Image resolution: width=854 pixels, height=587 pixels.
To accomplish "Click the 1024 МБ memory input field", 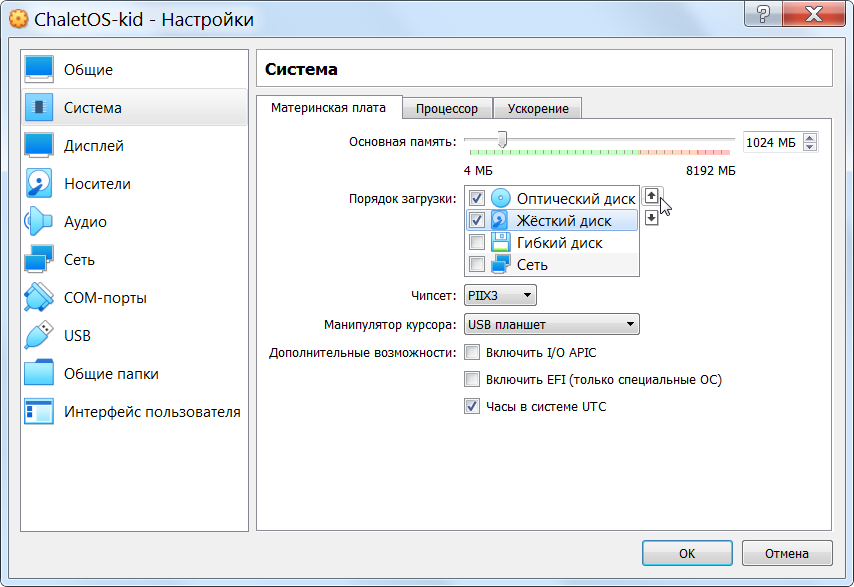I will pos(773,142).
